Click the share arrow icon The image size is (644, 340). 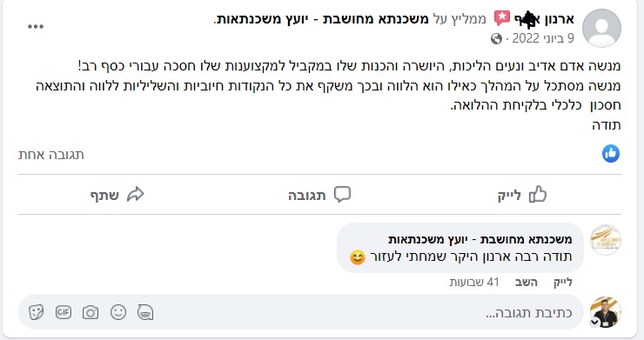(136, 194)
